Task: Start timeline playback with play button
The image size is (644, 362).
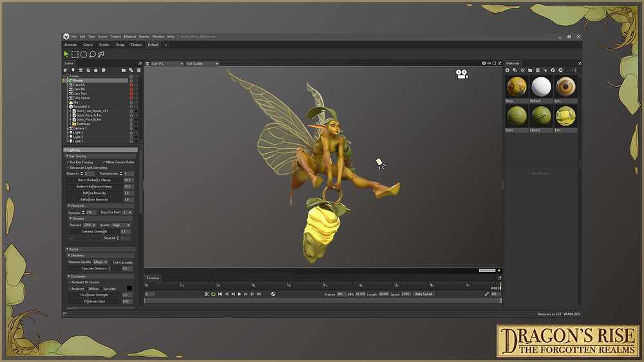Action: [240, 294]
